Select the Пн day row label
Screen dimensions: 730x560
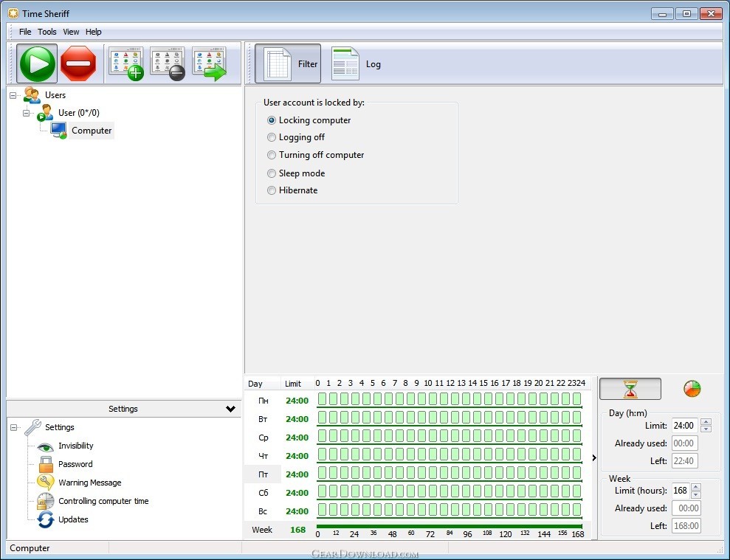tap(263, 401)
